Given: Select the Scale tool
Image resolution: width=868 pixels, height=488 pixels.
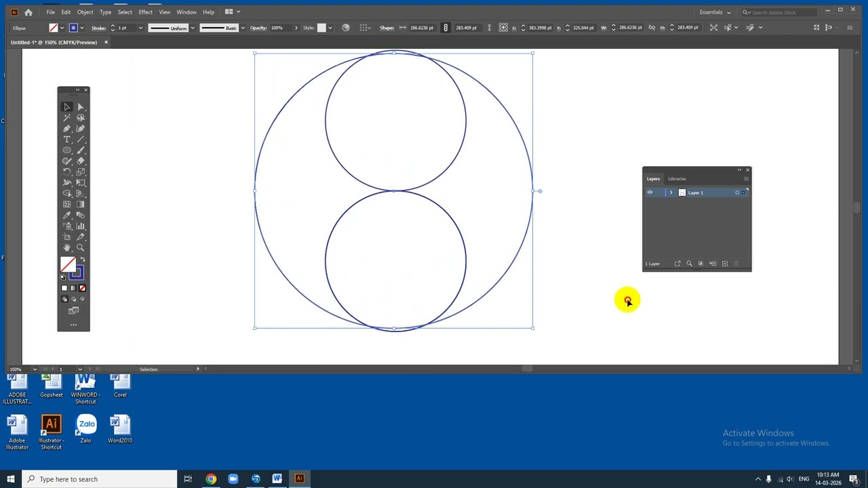Looking at the screenshot, I should (x=80, y=172).
